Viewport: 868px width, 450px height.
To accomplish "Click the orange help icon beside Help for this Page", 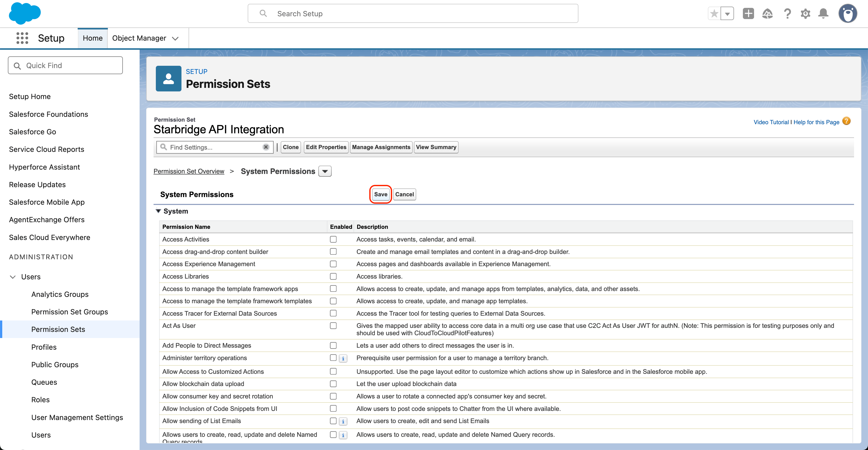I will pyautogui.click(x=846, y=121).
